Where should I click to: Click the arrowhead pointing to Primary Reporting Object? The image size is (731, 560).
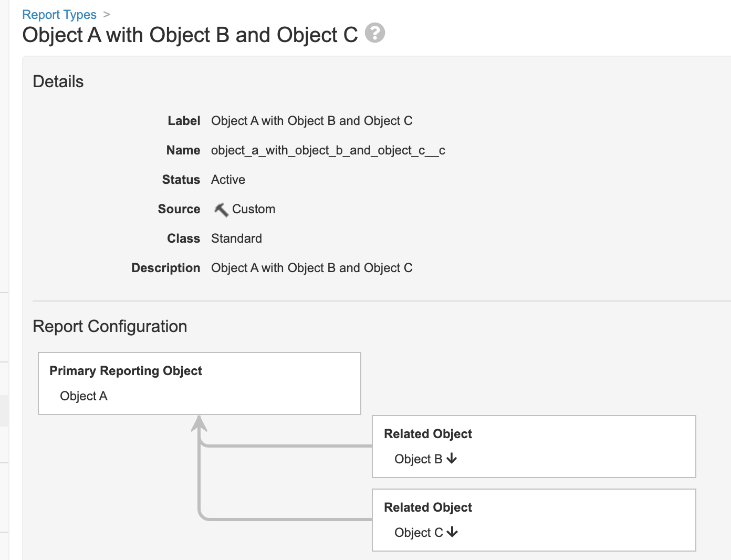pos(200,423)
